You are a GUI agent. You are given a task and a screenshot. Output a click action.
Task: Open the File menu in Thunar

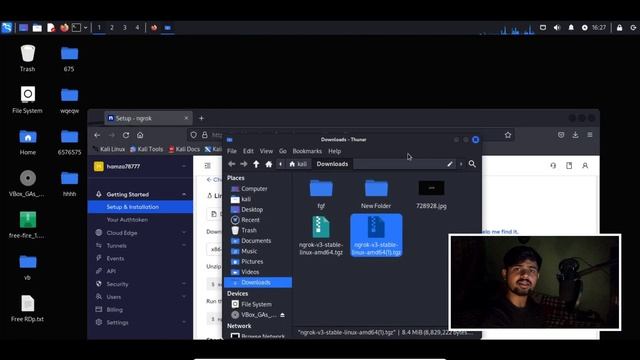point(232,151)
